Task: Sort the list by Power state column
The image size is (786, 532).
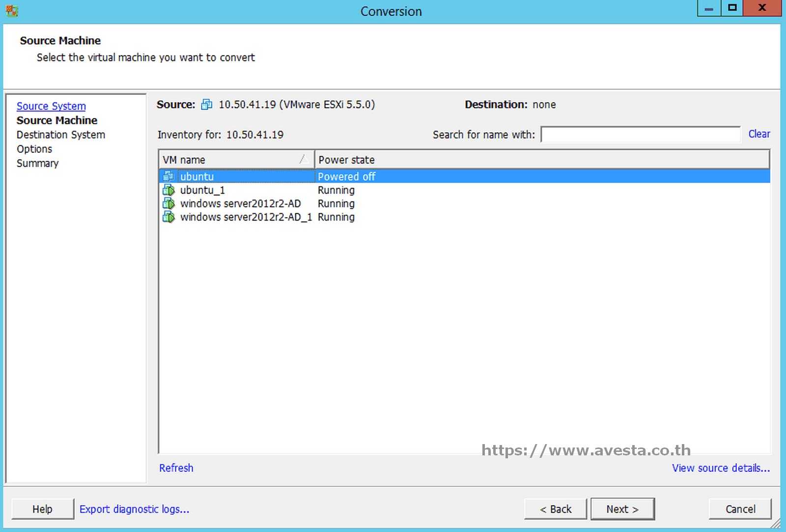Action: pyautogui.click(x=346, y=159)
